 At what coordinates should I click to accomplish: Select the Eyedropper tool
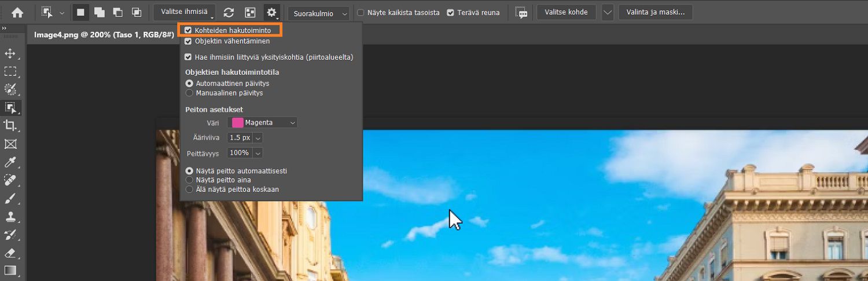pos(10,162)
